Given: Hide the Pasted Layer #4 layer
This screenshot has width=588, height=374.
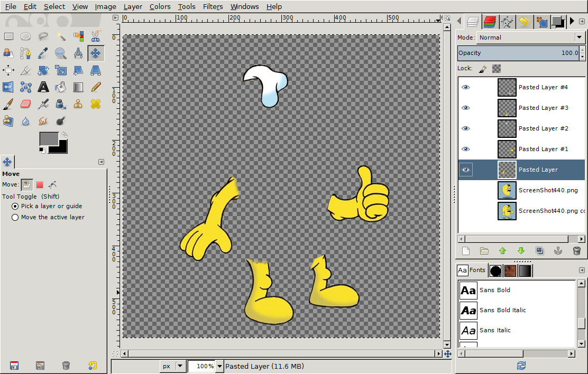Looking at the screenshot, I should click(x=465, y=88).
